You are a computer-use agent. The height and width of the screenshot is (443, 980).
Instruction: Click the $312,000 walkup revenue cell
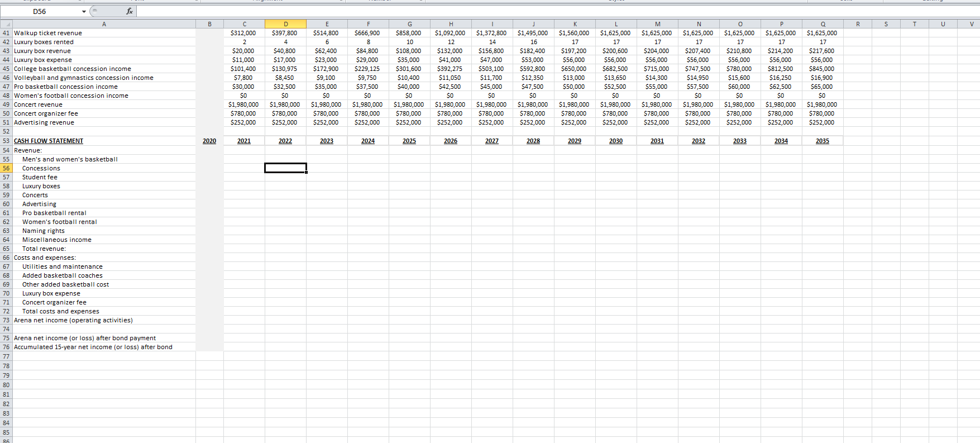click(x=244, y=33)
